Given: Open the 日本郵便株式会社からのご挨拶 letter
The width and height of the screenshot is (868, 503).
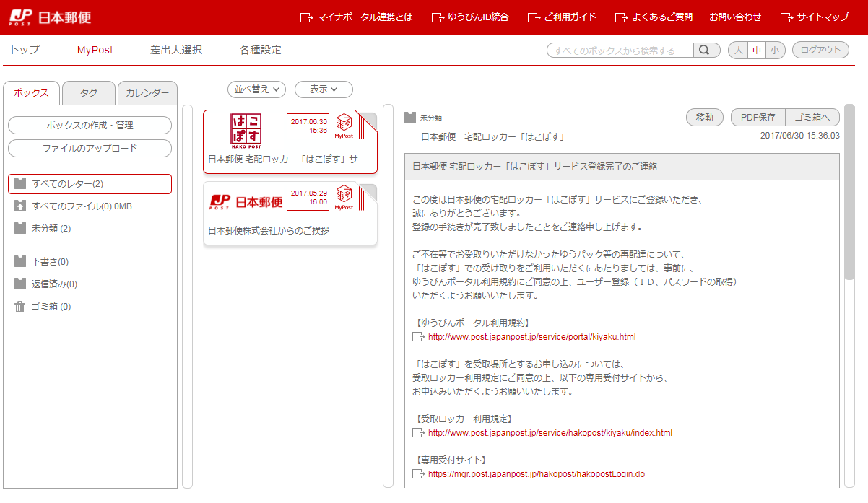Looking at the screenshot, I should (290, 214).
